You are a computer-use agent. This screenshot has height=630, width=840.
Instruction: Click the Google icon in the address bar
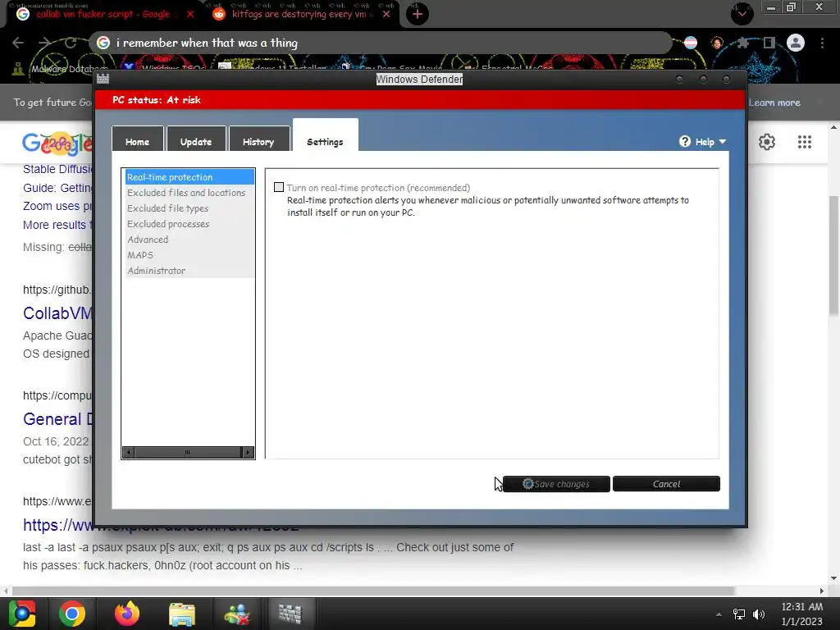103,43
